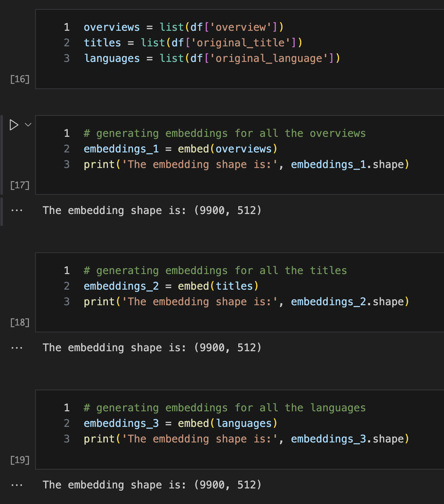Viewport: 444px width, 504px height.
Task: Place cursor on the word overviews in cell 16
Action: click(x=112, y=27)
